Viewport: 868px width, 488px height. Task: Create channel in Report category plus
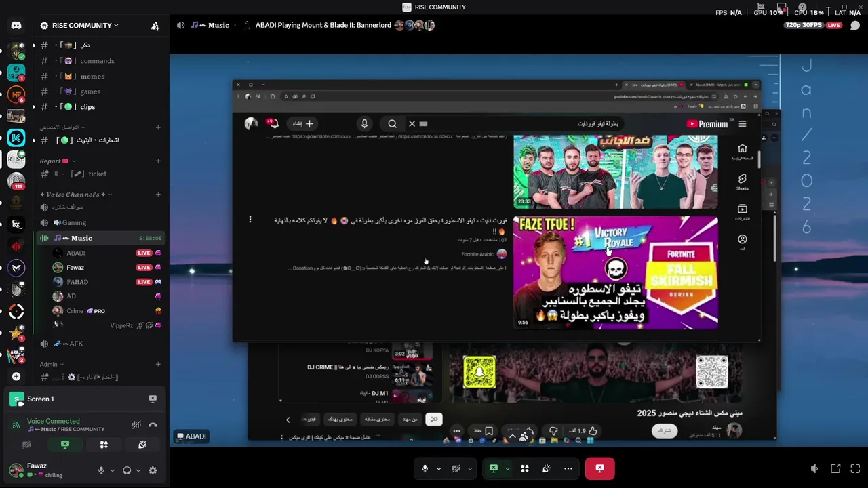158,161
